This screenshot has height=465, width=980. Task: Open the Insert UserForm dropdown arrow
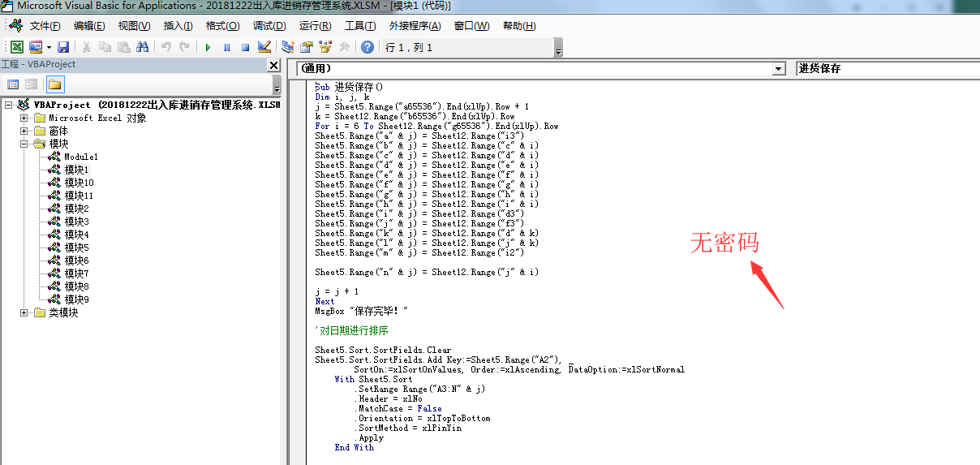(48, 47)
